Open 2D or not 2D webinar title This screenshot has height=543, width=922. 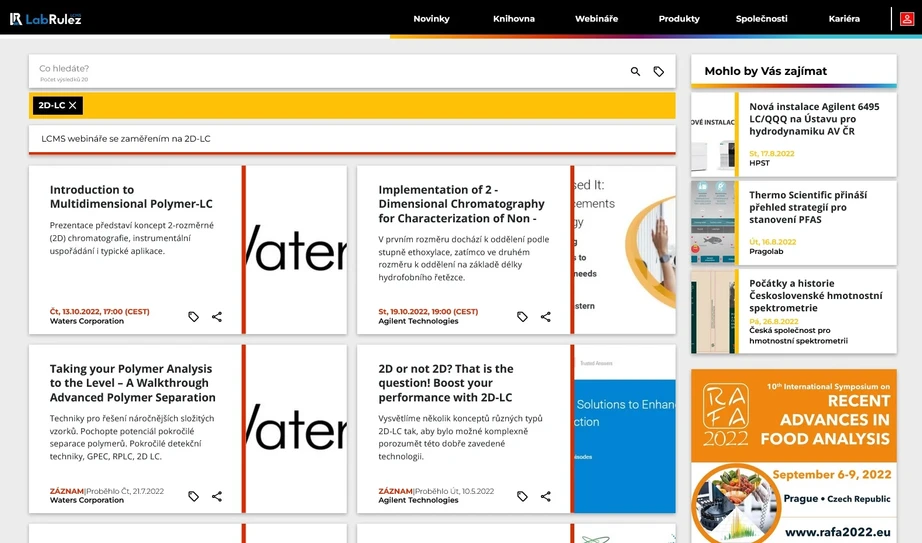(446, 383)
